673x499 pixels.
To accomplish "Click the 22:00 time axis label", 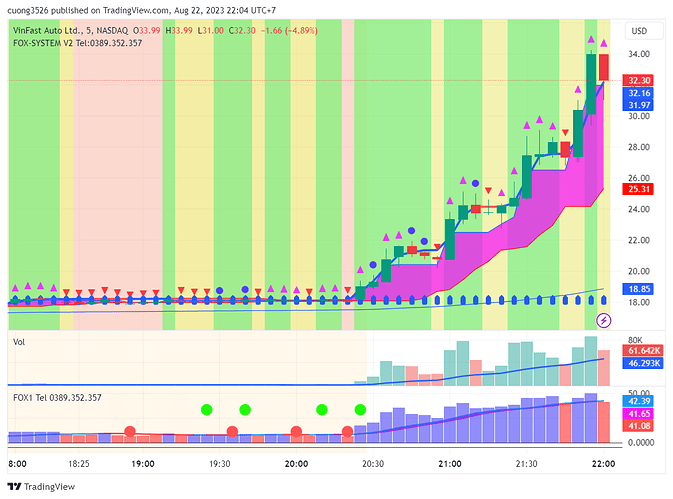I will coord(603,464).
